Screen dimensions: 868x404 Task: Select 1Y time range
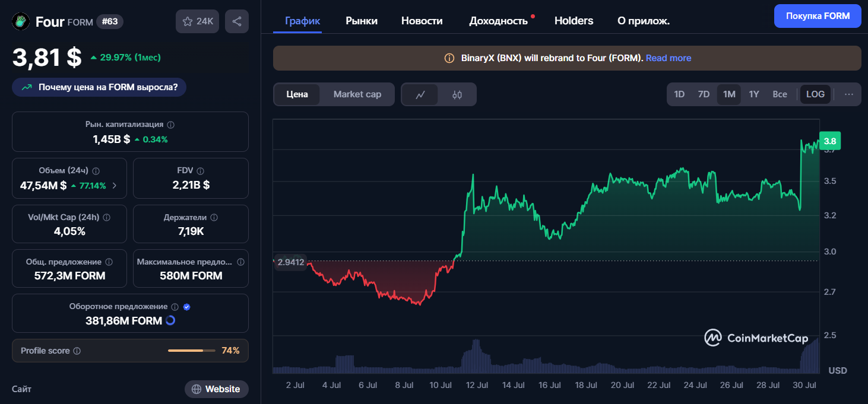(754, 94)
